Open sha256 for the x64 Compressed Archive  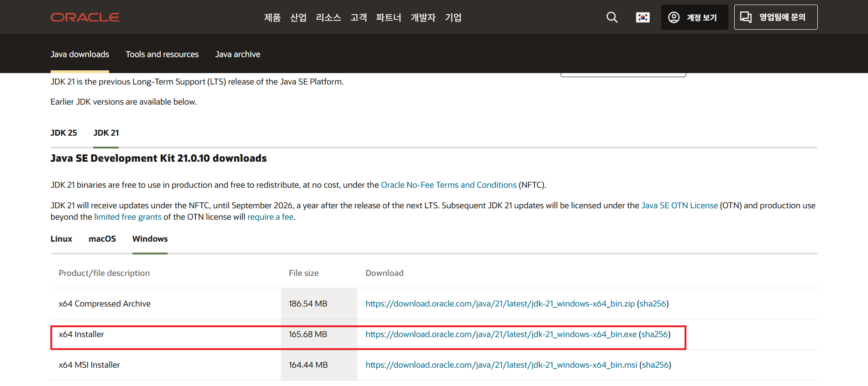point(652,304)
